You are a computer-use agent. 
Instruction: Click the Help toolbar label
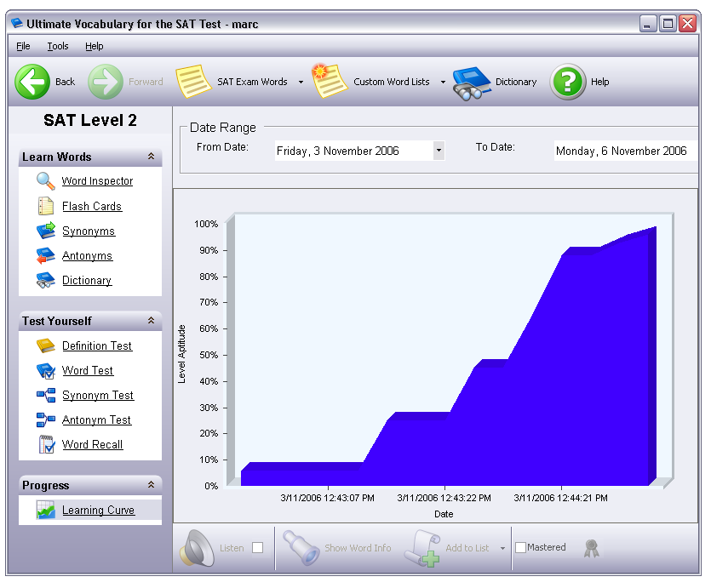tap(600, 82)
